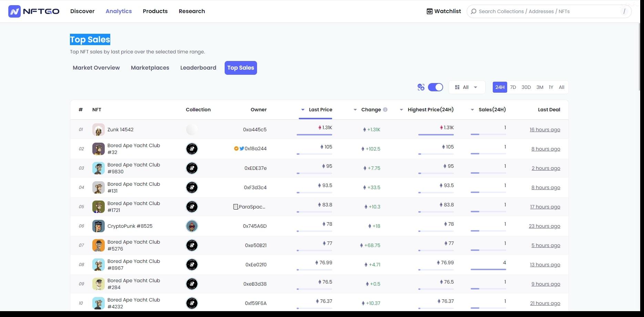
Task: Open Bored Ape Yacht Club #32 thumbnail
Action: (x=98, y=149)
